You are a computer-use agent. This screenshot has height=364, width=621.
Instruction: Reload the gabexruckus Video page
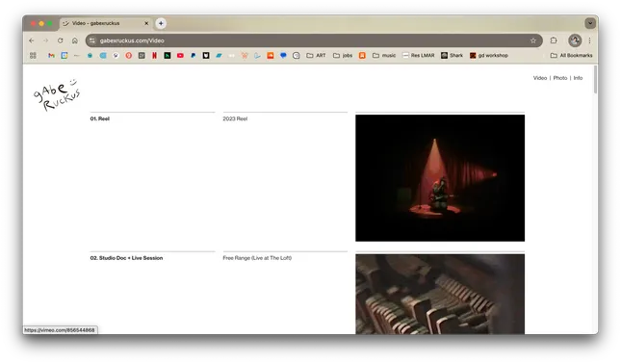61,40
